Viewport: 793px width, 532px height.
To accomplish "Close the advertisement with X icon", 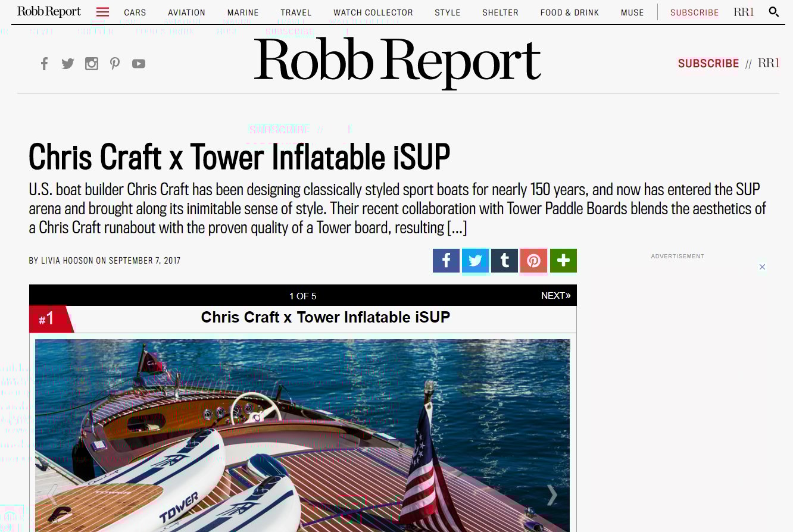I will coord(762,267).
